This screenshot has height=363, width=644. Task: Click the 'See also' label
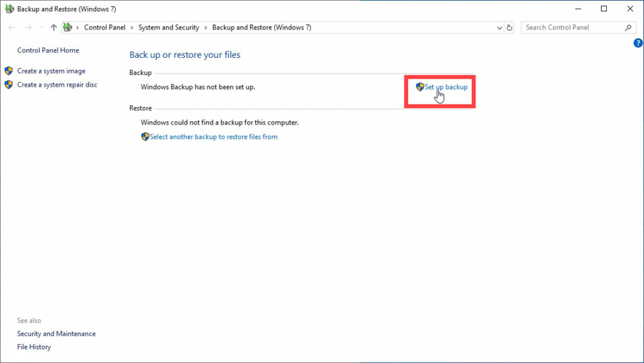click(x=29, y=320)
